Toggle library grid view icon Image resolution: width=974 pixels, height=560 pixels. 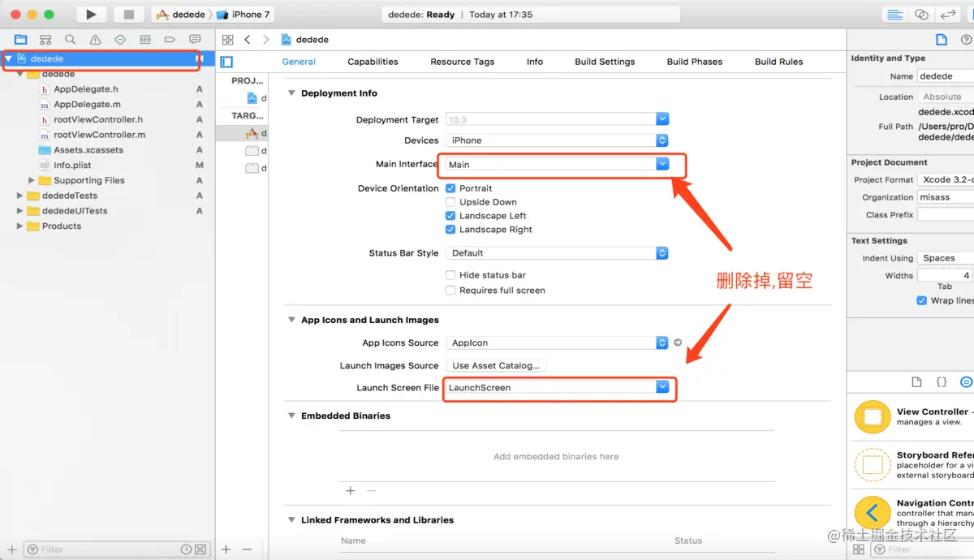pos(859,549)
